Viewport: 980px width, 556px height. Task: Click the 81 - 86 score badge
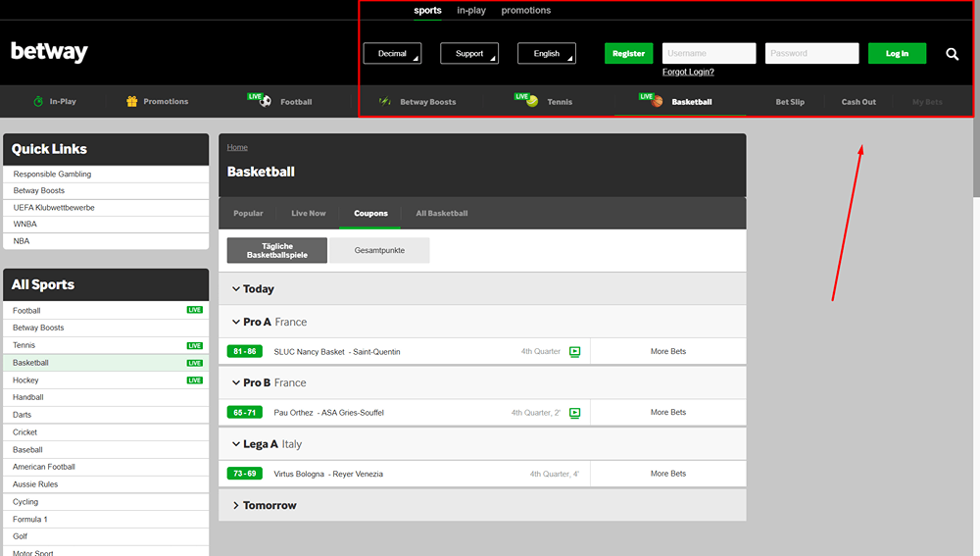click(244, 351)
